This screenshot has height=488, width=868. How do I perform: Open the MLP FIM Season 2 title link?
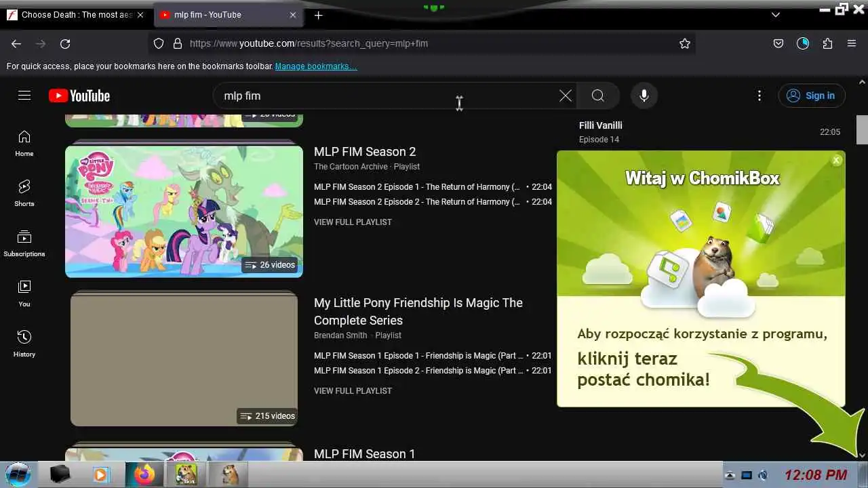tap(365, 152)
